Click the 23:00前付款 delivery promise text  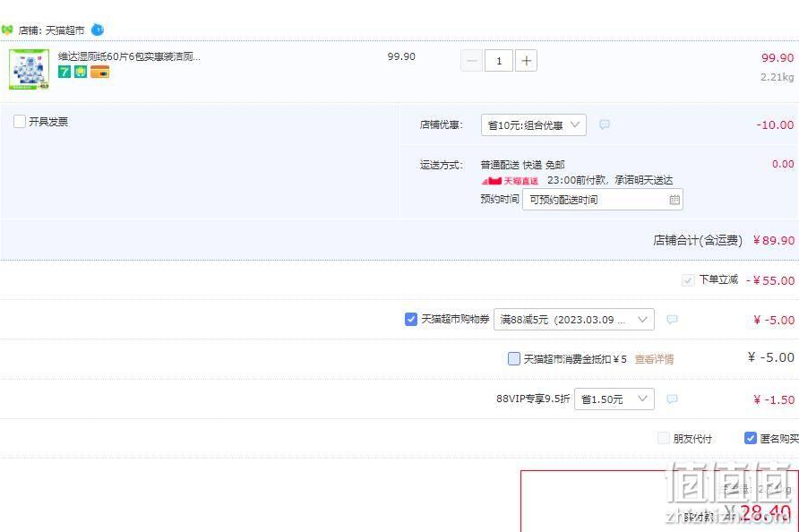tap(610, 180)
